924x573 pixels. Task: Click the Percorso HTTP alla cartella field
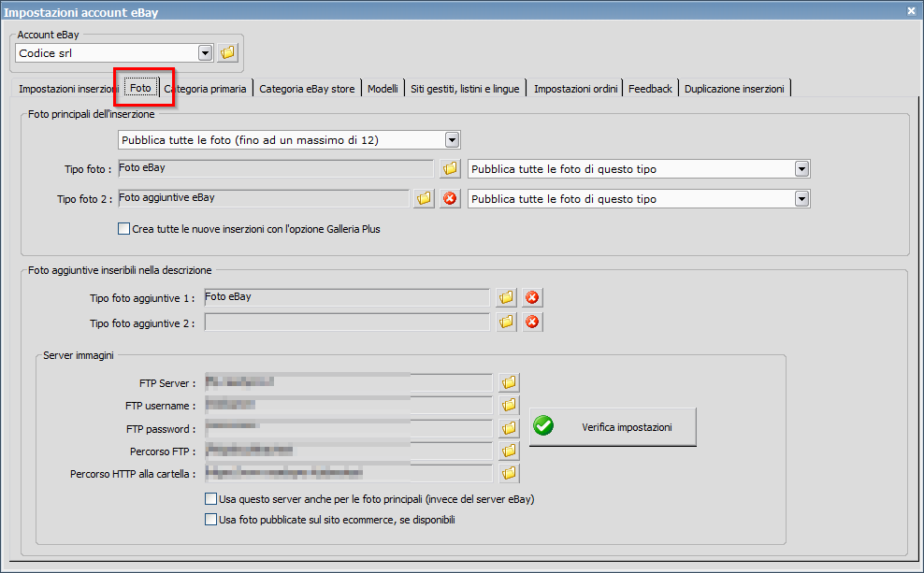click(x=348, y=473)
